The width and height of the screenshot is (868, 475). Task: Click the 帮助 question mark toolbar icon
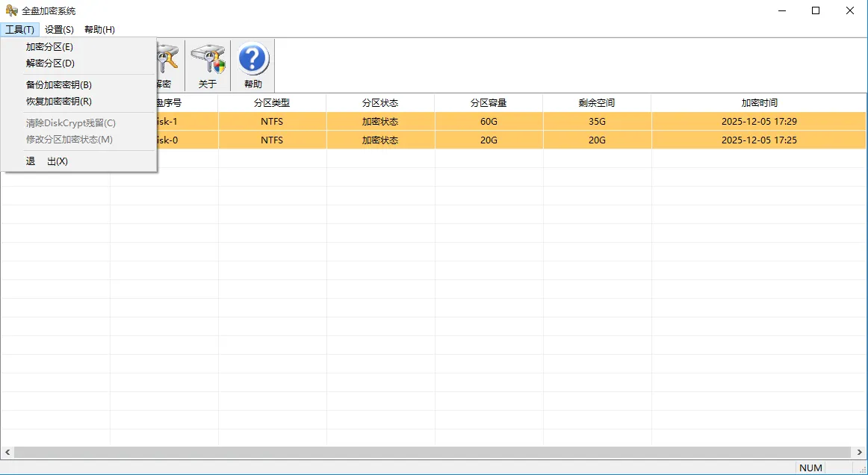(x=252, y=64)
